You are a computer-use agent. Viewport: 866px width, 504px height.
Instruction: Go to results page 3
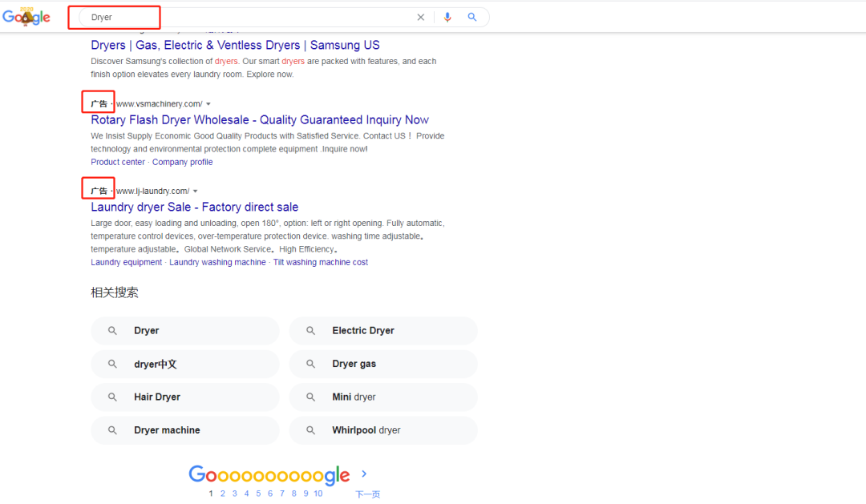tap(235, 494)
